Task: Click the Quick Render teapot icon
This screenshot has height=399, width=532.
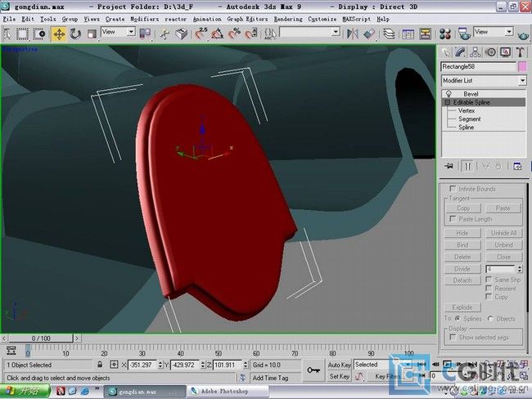Action: pos(523,34)
